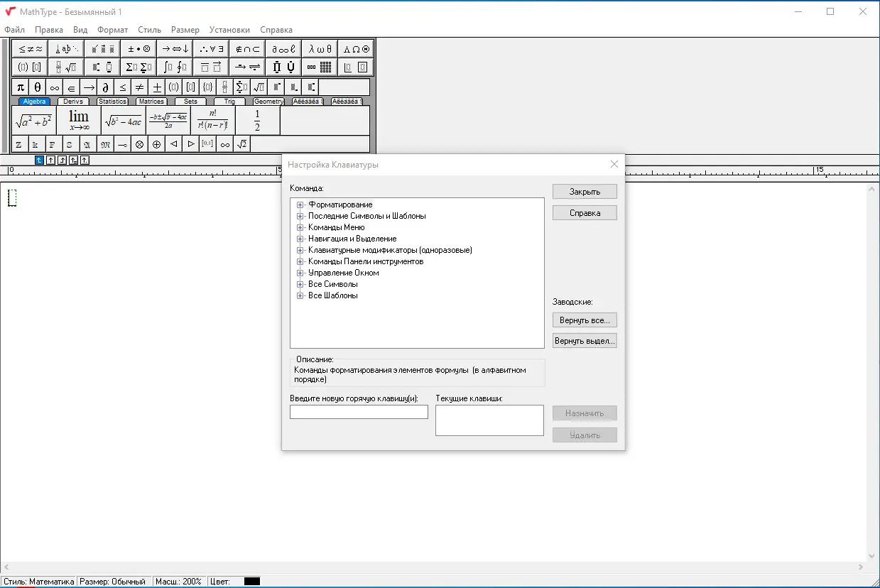
Task: Open the Размер menu
Action: (185, 30)
